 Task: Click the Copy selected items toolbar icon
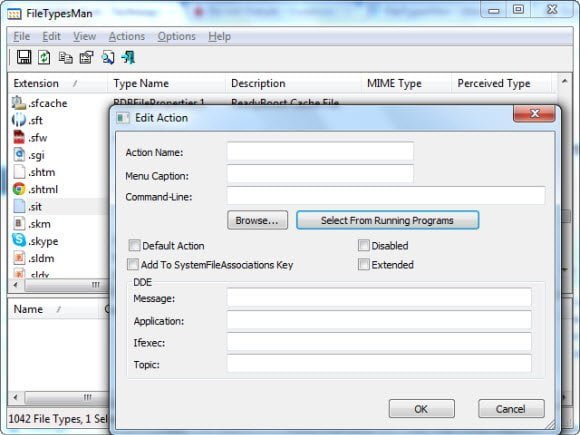(x=65, y=58)
